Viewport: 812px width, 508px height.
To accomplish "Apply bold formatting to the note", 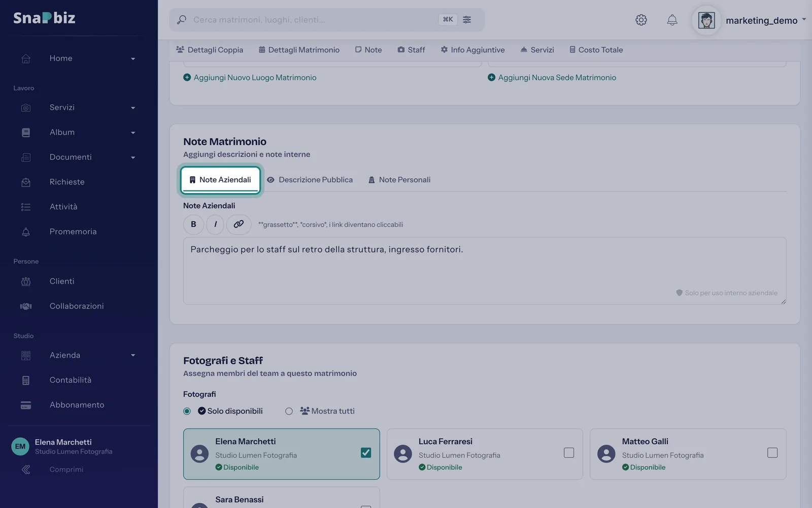I will pos(193,224).
